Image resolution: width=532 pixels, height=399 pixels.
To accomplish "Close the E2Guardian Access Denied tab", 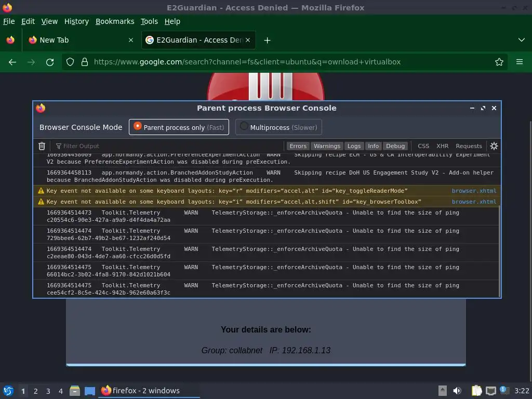I will click(248, 40).
